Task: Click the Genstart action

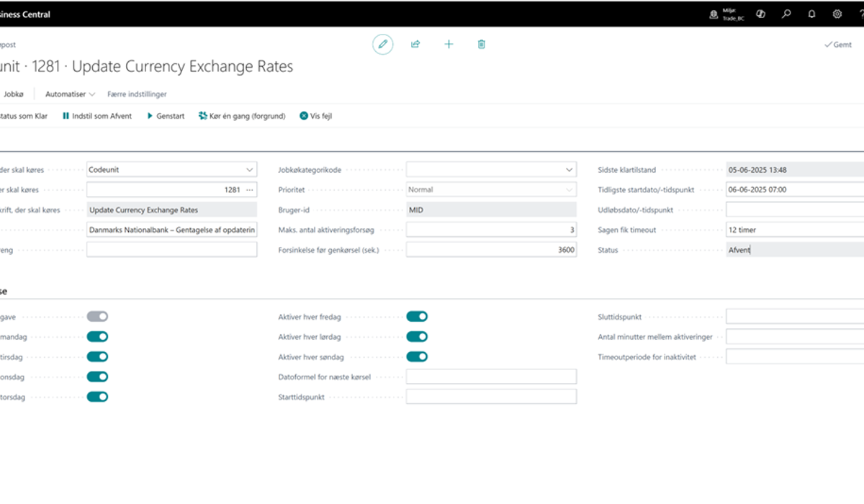Action: click(166, 116)
